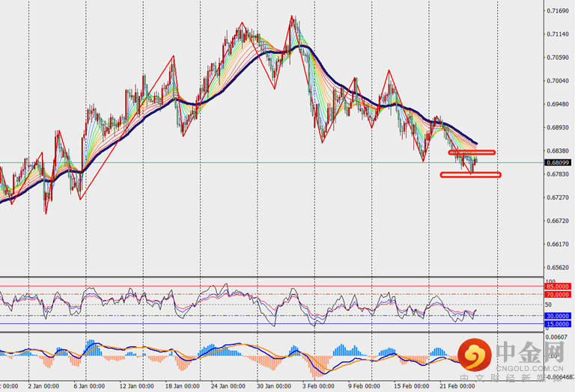
Task: Click the blue 15.0000 level label
Action: 559,324
